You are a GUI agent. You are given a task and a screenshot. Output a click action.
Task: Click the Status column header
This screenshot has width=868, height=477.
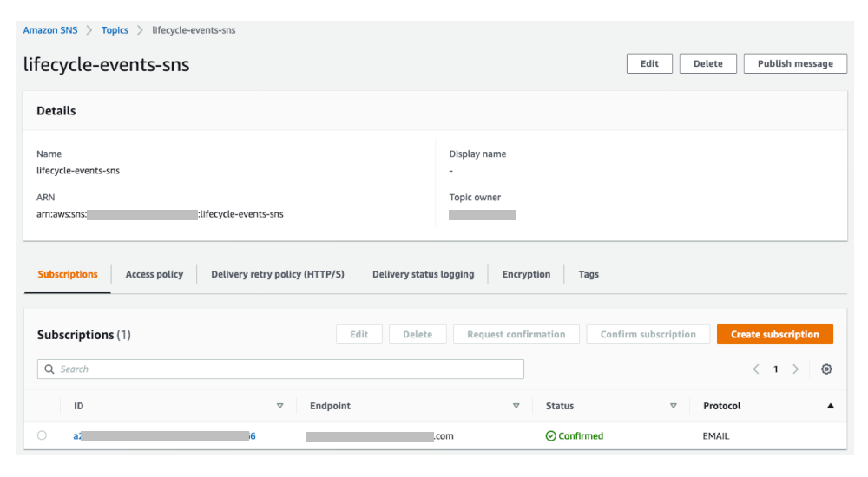point(560,406)
